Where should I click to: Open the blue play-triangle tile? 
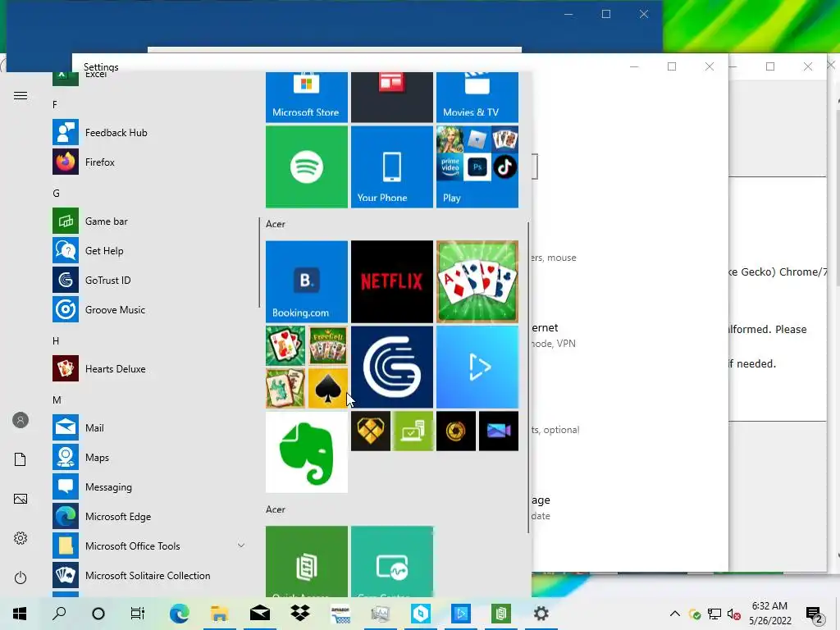point(477,367)
